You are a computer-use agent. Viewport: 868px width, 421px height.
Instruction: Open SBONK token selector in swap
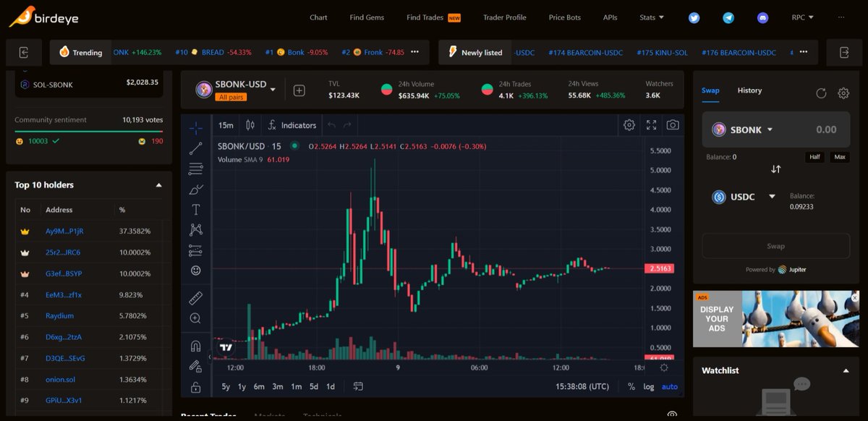click(743, 129)
